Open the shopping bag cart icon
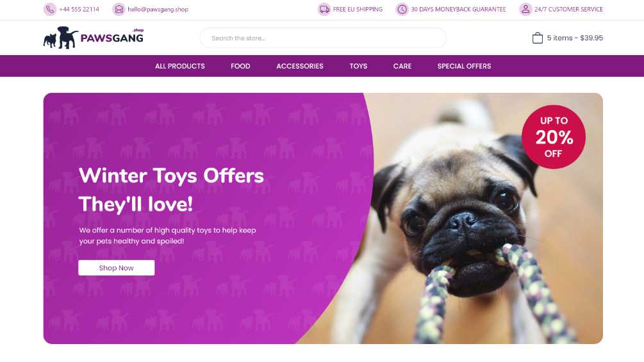The height and width of the screenshot is (362, 644). 537,38
